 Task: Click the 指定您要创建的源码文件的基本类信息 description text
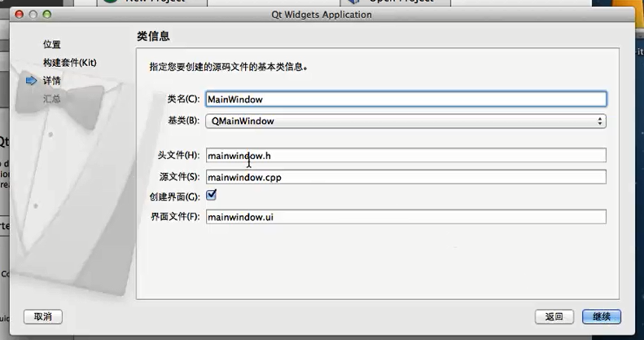[228, 67]
